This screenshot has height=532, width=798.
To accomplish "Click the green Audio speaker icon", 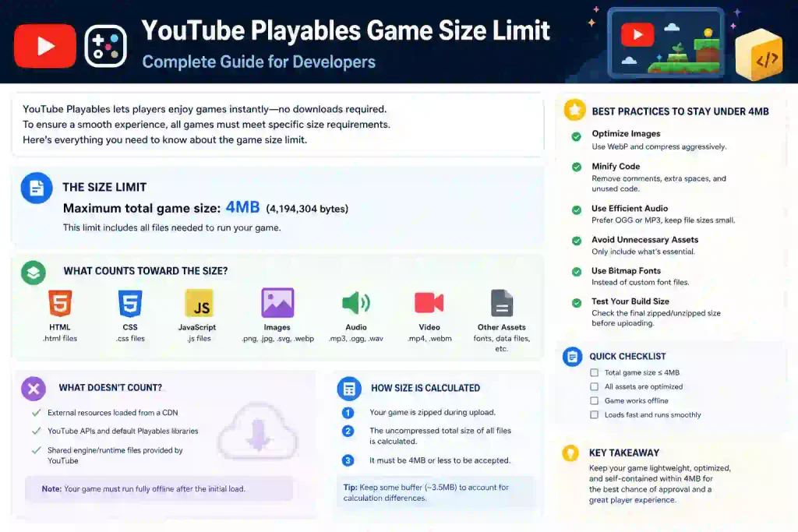I will tap(355, 303).
